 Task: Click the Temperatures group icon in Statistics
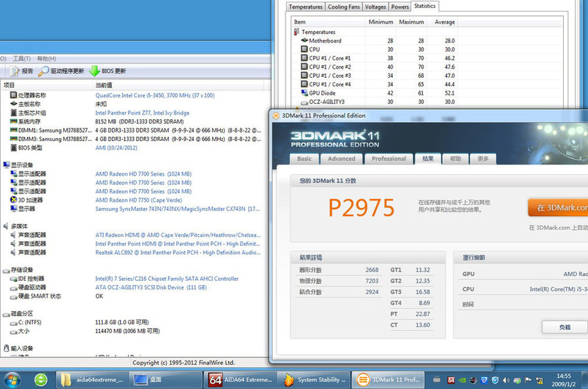296,32
